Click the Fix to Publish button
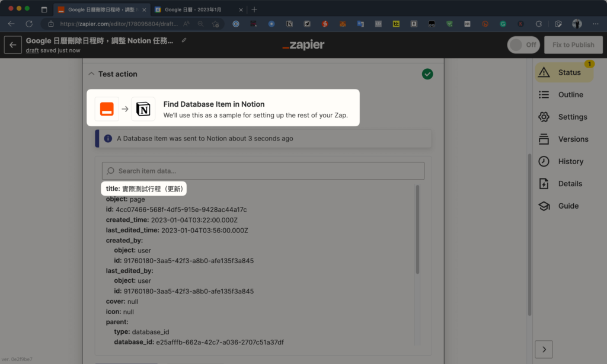 click(573, 45)
